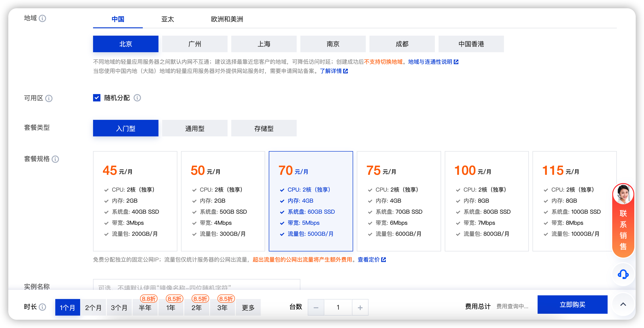
Task: Collapse the bottom bar with chevron
Action: [623, 304]
